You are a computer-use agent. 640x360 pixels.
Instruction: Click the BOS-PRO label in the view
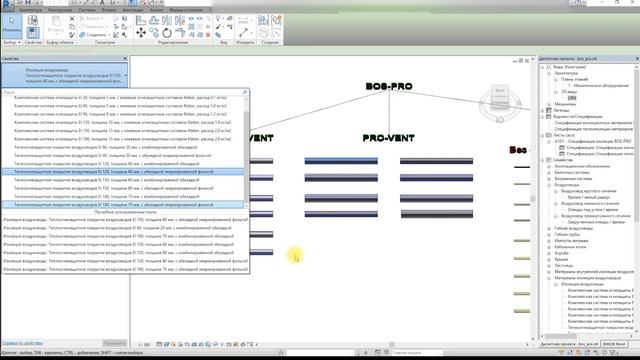pos(389,86)
